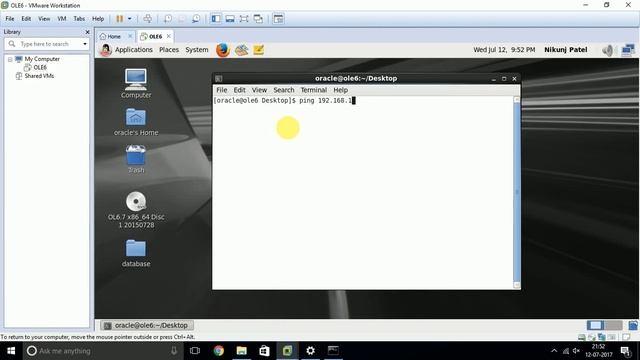Take a snapshot using the VMware toolbar clock icon
This screenshot has height=360, width=640.
(168, 19)
